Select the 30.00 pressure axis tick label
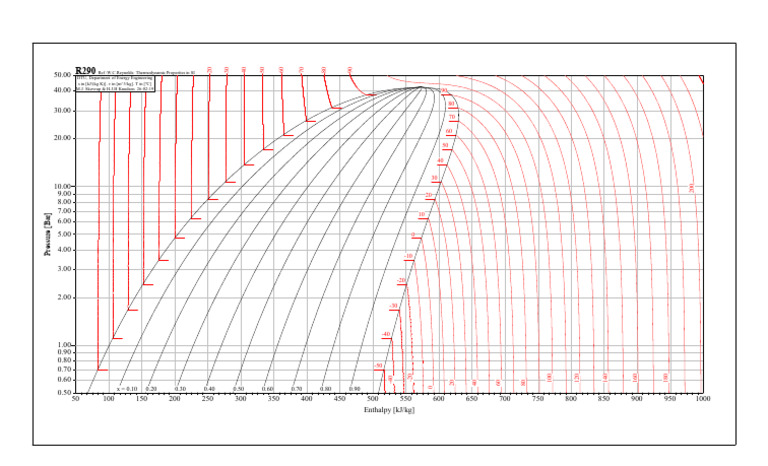 62,111
